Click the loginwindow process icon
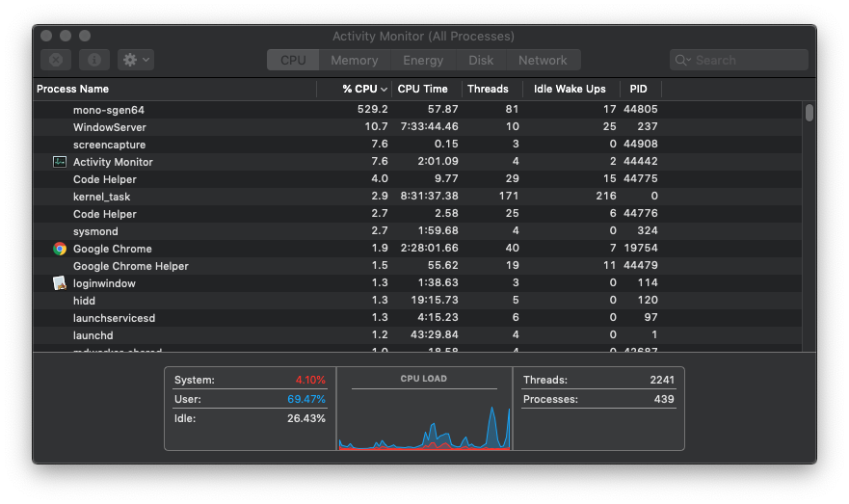Image resolution: width=849 pixels, height=504 pixels. [x=60, y=283]
